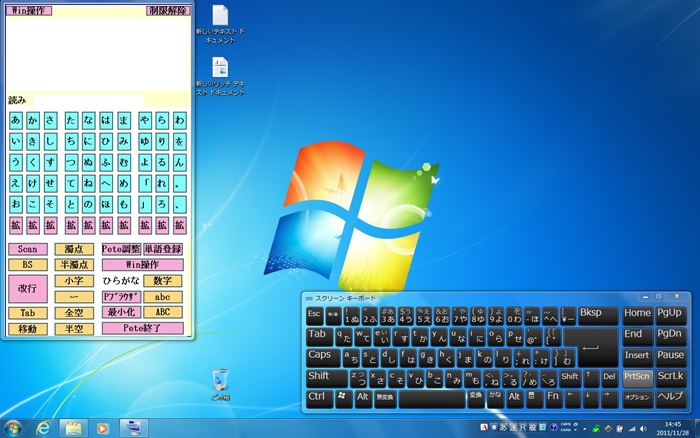Click the 無変換 key on screen keyboard

point(385,398)
